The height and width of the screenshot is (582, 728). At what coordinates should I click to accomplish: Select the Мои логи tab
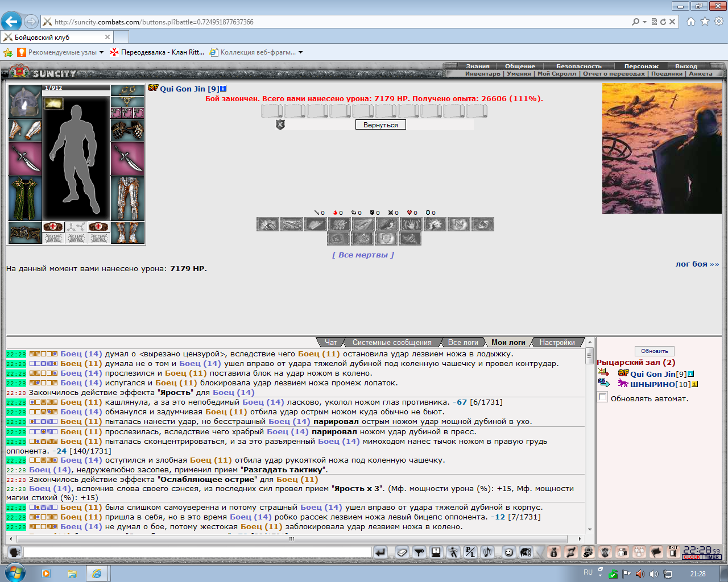click(508, 342)
